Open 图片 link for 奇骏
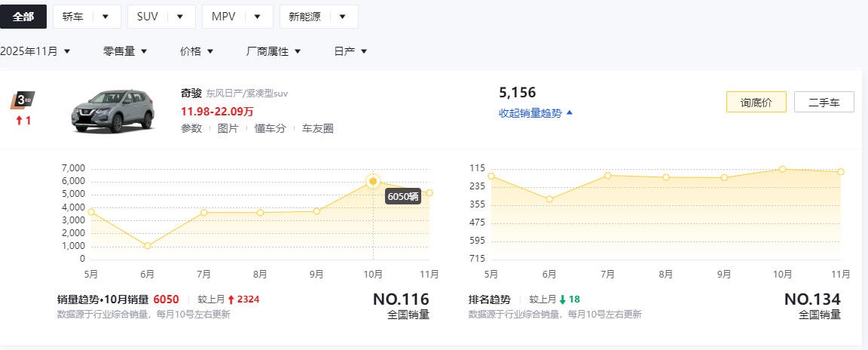This screenshot has height=350, width=868. coord(228,128)
